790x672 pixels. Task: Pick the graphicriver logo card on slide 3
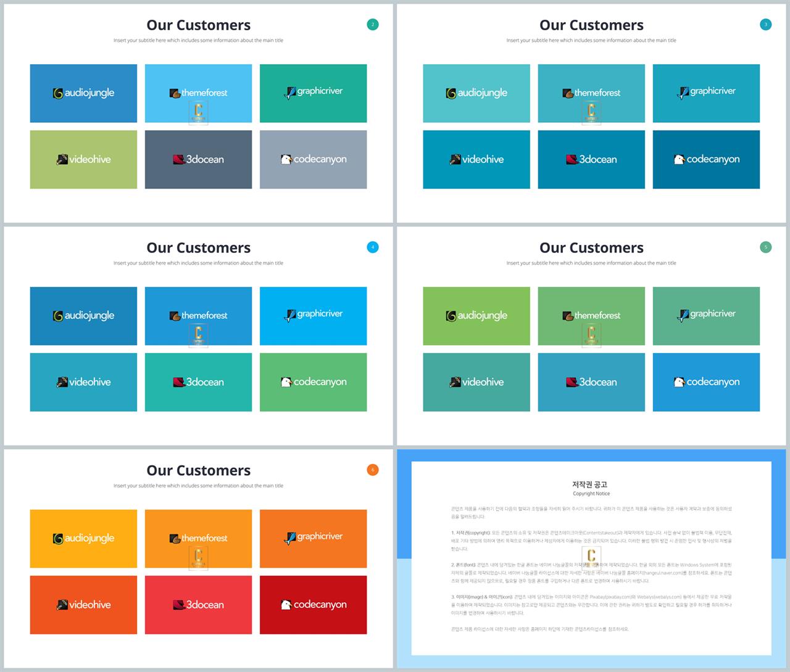click(706, 93)
